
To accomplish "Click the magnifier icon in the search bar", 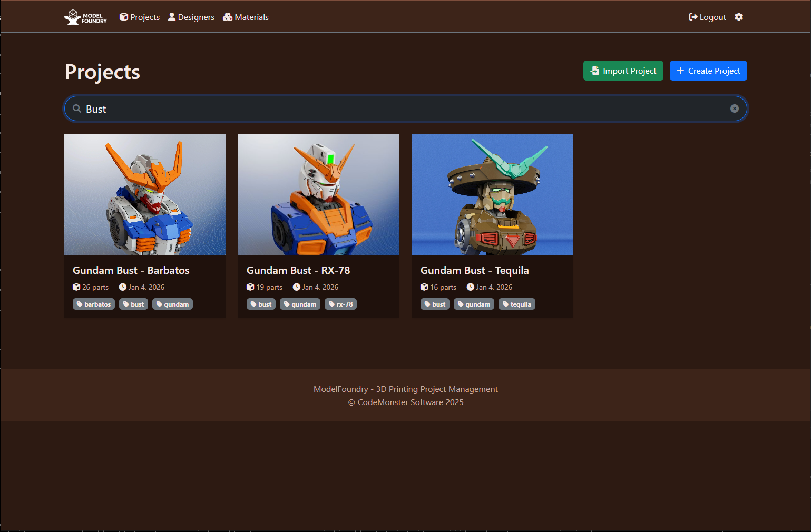I will click(76, 109).
